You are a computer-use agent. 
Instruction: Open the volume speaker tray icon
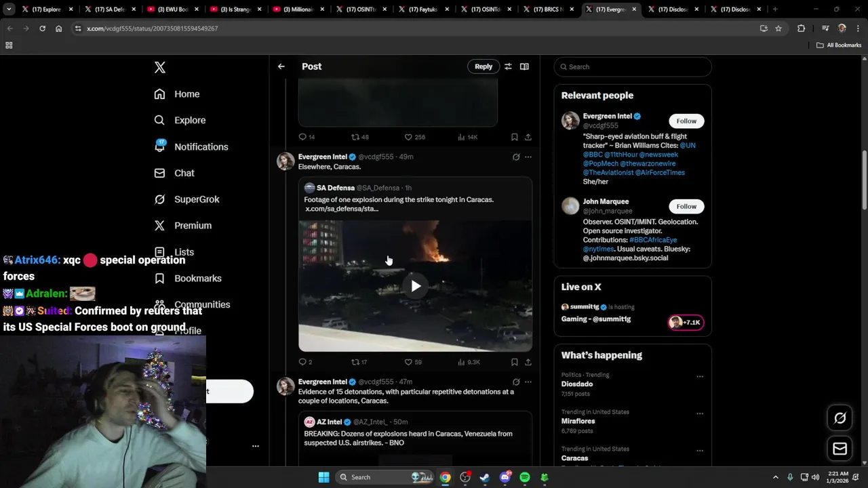pyautogui.click(x=815, y=477)
